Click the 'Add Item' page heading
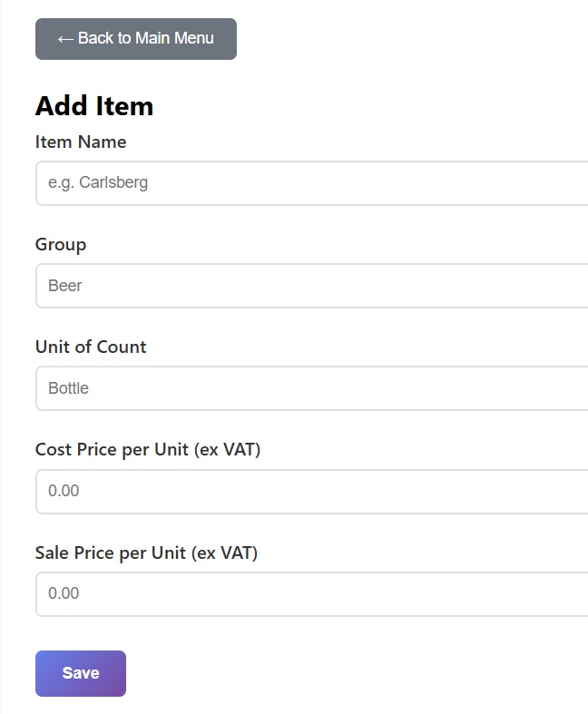Screen dimensions: 588x714 [94, 106]
